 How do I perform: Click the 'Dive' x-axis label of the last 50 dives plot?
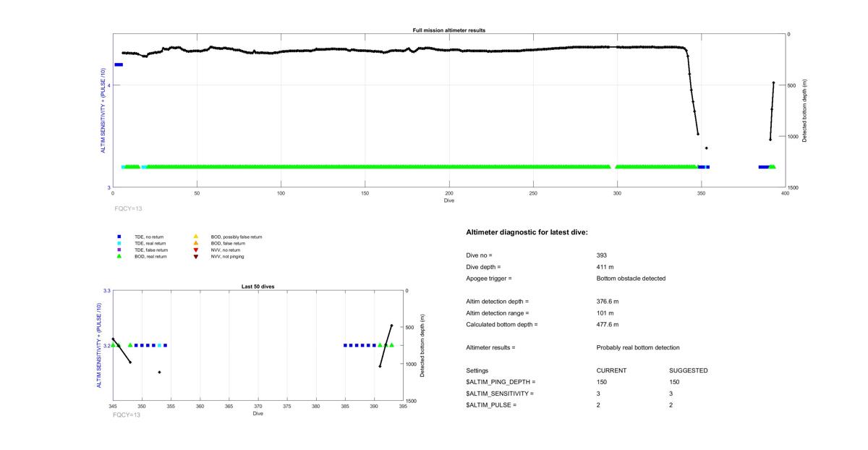[258, 414]
